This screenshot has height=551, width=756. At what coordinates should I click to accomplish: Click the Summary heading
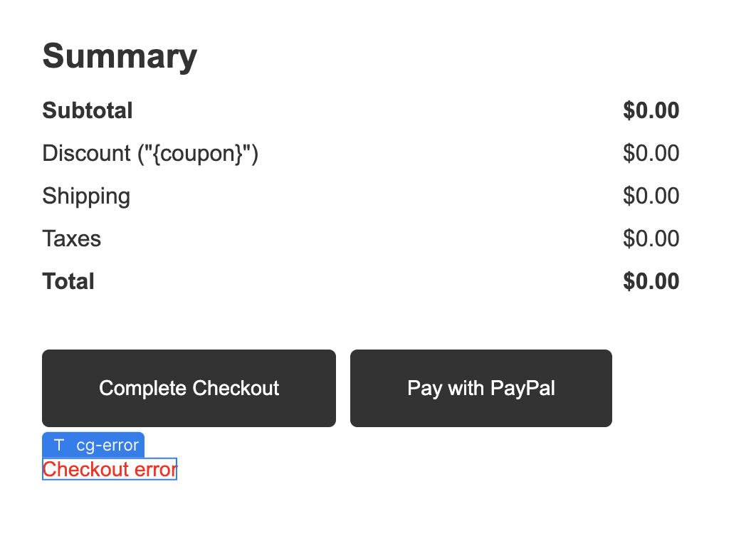click(x=120, y=56)
